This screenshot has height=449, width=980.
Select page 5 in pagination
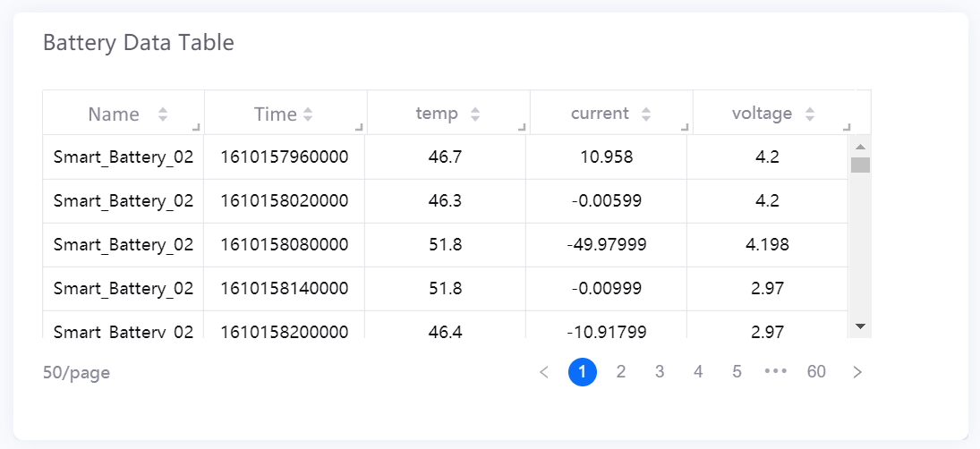(737, 372)
